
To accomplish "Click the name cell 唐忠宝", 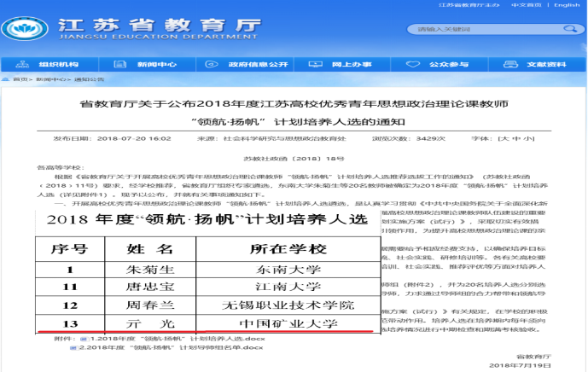I will point(150,288).
